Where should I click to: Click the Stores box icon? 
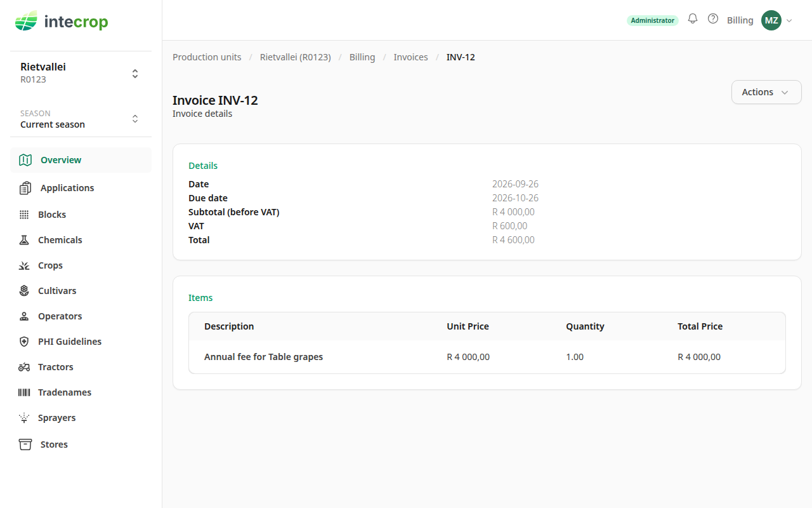click(25, 444)
